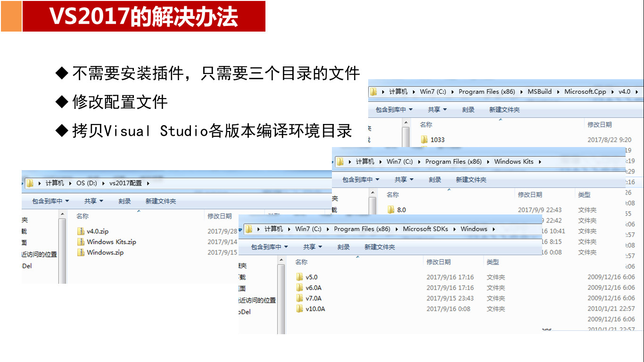The image size is (644, 362).
Task: Open 包含到库中 dropdown in Windows Kits window
Action: tap(361, 180)
